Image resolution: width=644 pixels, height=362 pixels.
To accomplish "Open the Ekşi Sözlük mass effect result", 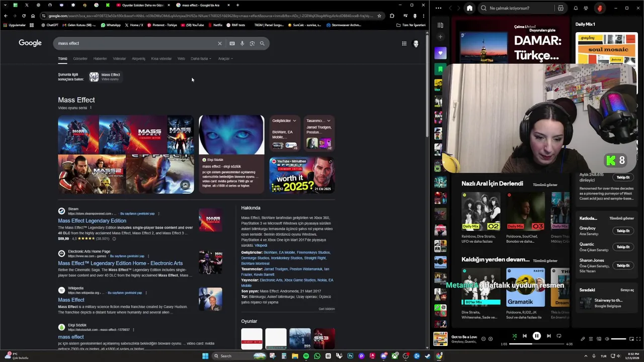I will 71,337.
